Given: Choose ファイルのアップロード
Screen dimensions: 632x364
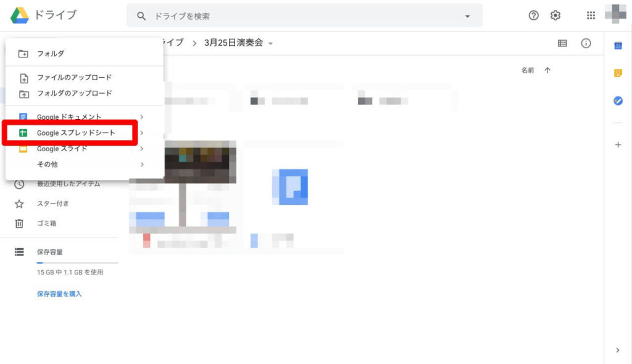Looking at the screenshot, I should [x=84, y=77].
